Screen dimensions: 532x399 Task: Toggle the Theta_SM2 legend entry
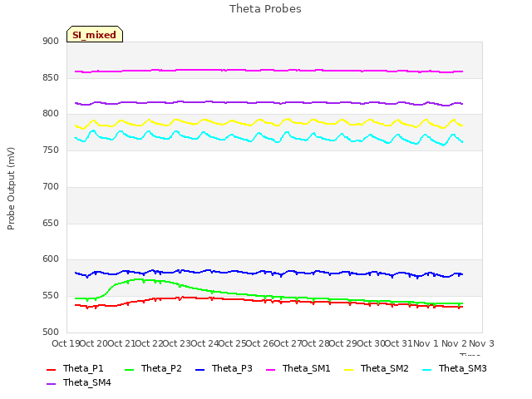coord(377,368)
